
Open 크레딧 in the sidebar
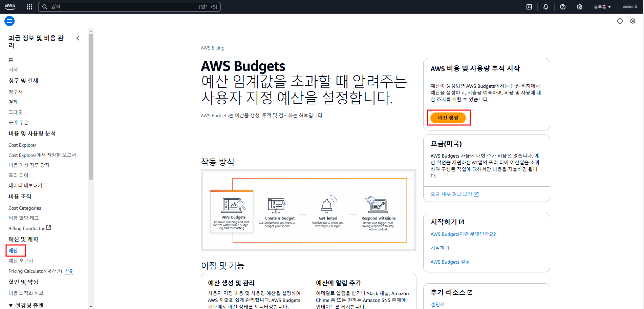16,112
